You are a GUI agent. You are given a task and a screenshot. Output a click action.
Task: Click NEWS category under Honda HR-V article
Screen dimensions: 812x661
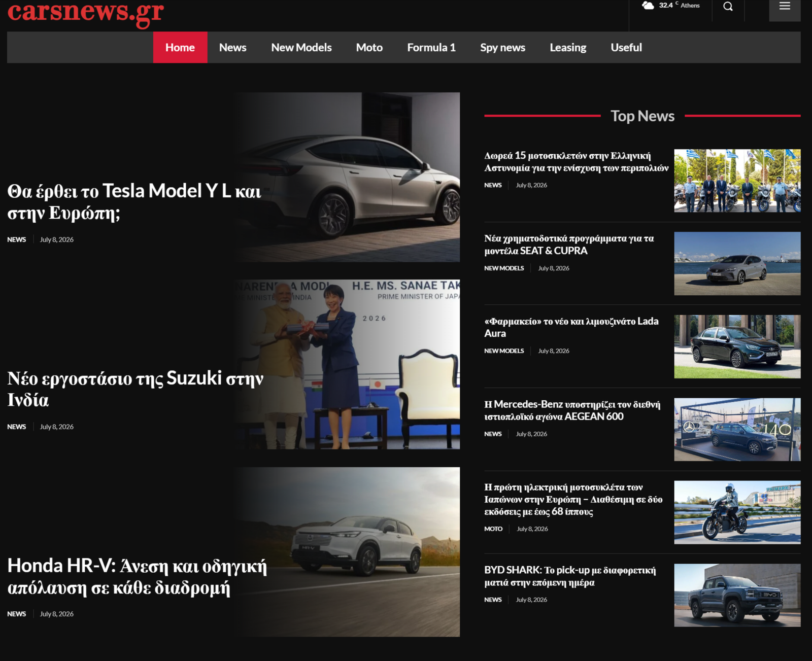tap(16, 614)
